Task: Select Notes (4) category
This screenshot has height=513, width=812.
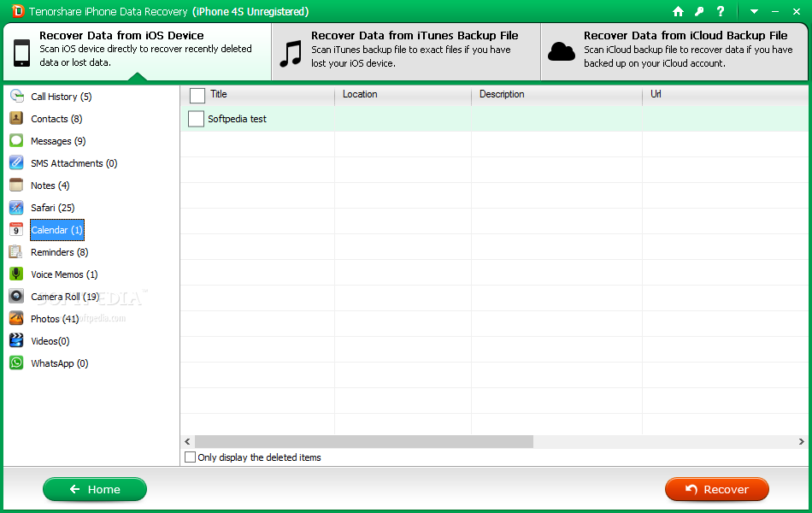Action: point(50,186)
